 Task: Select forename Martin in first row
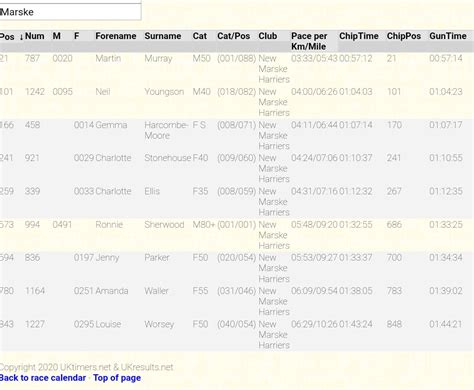point(108,58)
